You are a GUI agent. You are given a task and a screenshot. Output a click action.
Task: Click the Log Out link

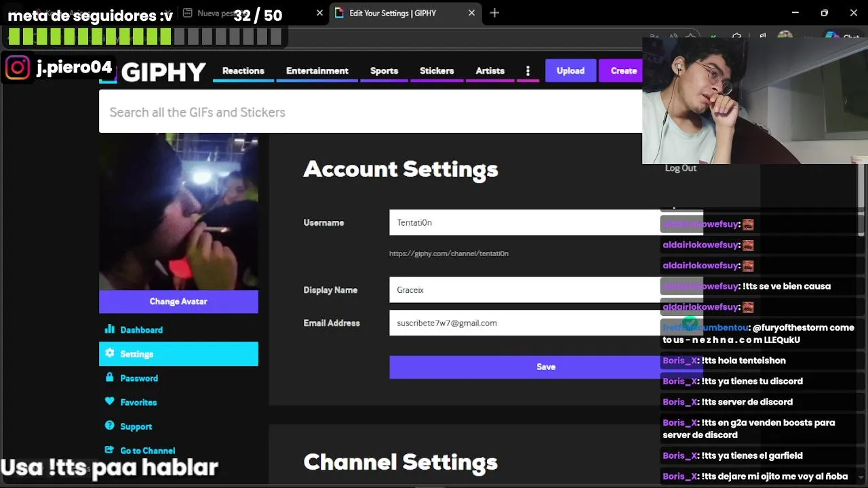(680, 168)
